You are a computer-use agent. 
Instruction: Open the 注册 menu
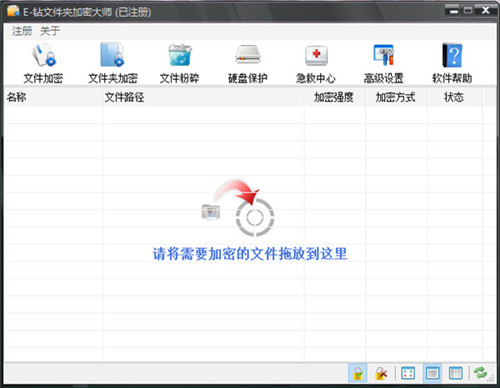pos(22,31)
